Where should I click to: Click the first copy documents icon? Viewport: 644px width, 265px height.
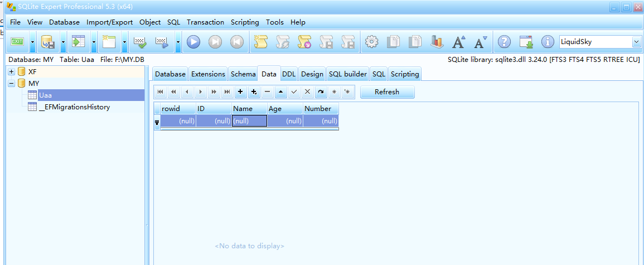pyautogui.click(x=394, y=41)
